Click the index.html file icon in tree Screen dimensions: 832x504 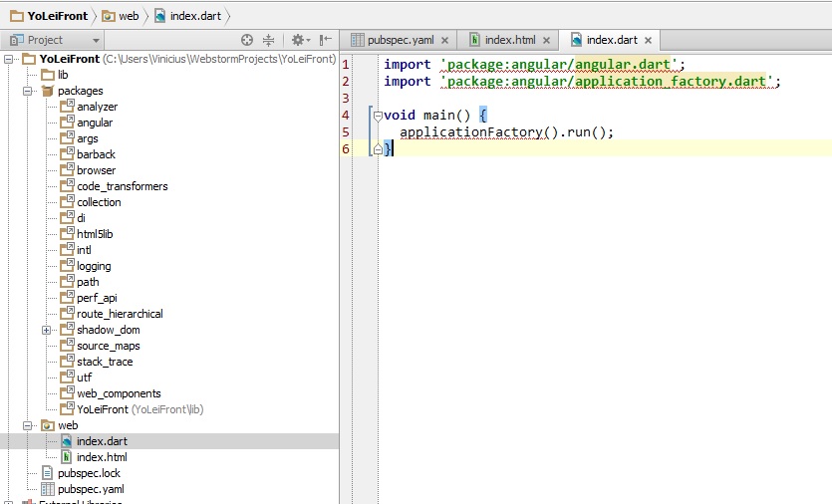(x=67, y=457)
